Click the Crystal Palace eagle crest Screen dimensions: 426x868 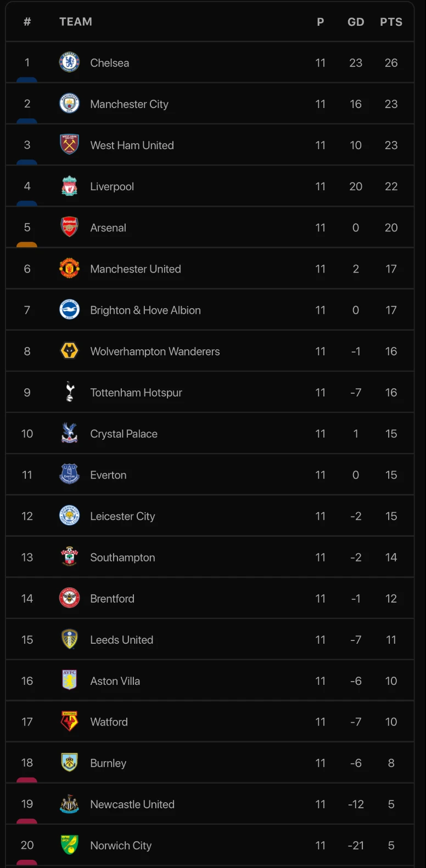point(69,433)
